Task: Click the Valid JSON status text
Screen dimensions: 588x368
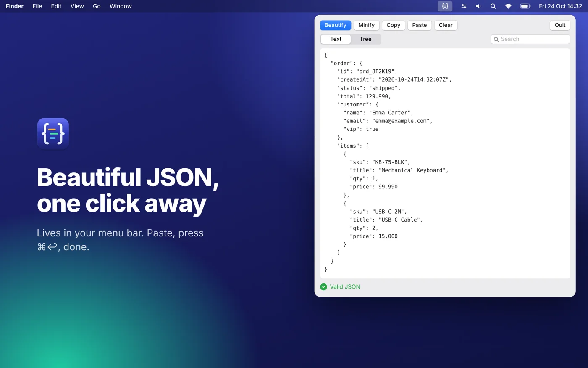Action: [345, 287]
